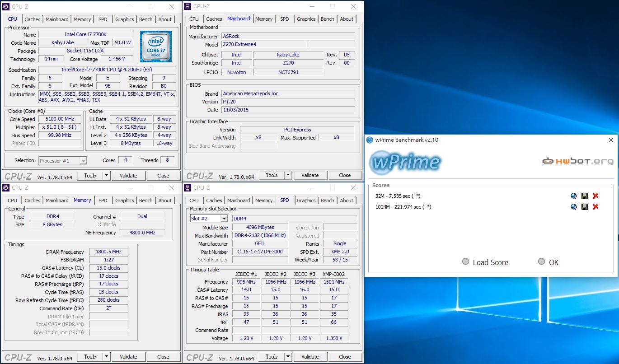This screenshot has width=619, height=364.
Task: Click the BIOS brand 'American Megatrends Inc.'
Action: pos(288,93)
